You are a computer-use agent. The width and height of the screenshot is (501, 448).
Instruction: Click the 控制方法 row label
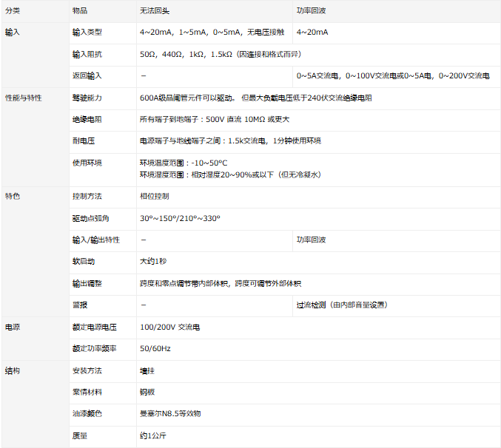pyautogui.click(x=87, y=196)
